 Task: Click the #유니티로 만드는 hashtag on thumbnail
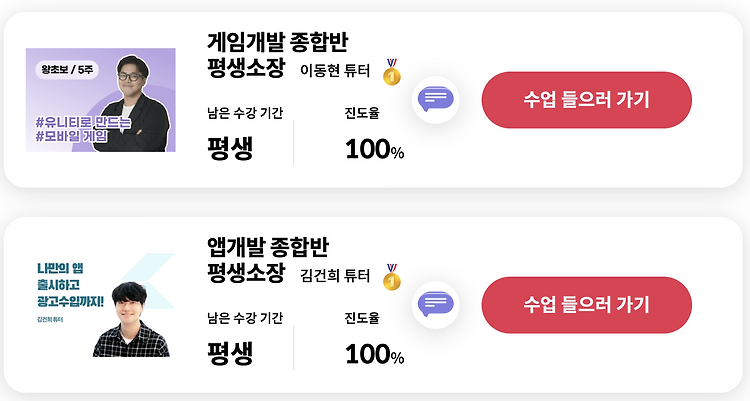click(x=83, y=123)
